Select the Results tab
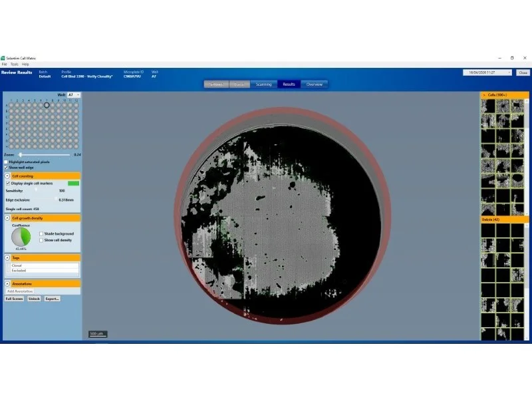 (289, 84)
